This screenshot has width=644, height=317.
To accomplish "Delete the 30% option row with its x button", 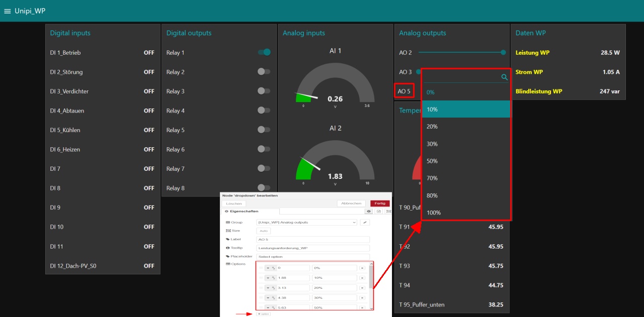I will click(362, 298).
